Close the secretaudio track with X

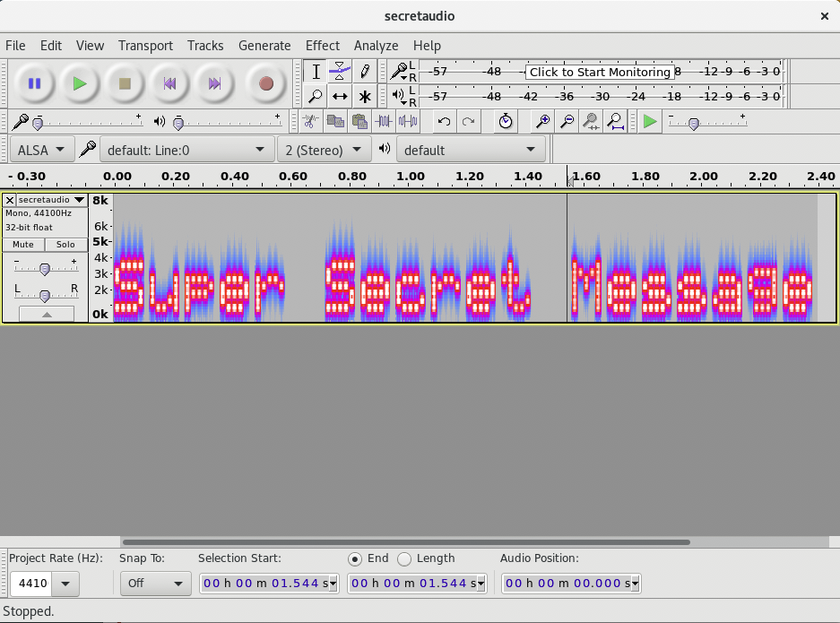pos(10,200)
